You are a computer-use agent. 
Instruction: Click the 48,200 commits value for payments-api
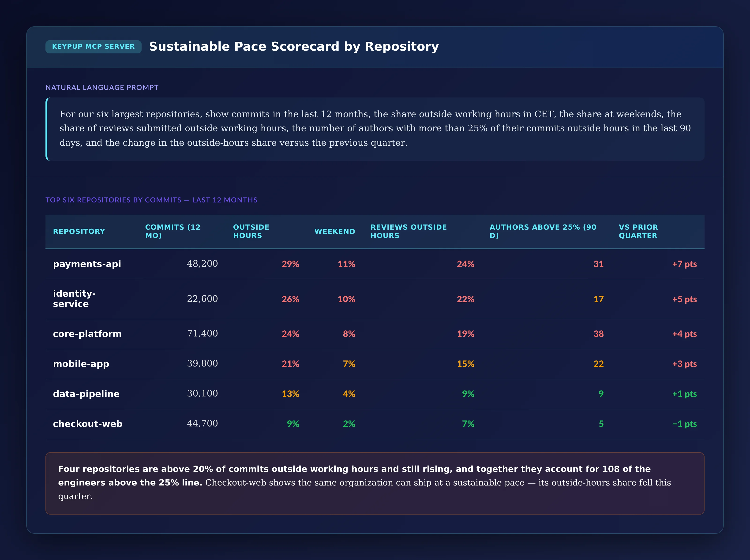[202, 264]
